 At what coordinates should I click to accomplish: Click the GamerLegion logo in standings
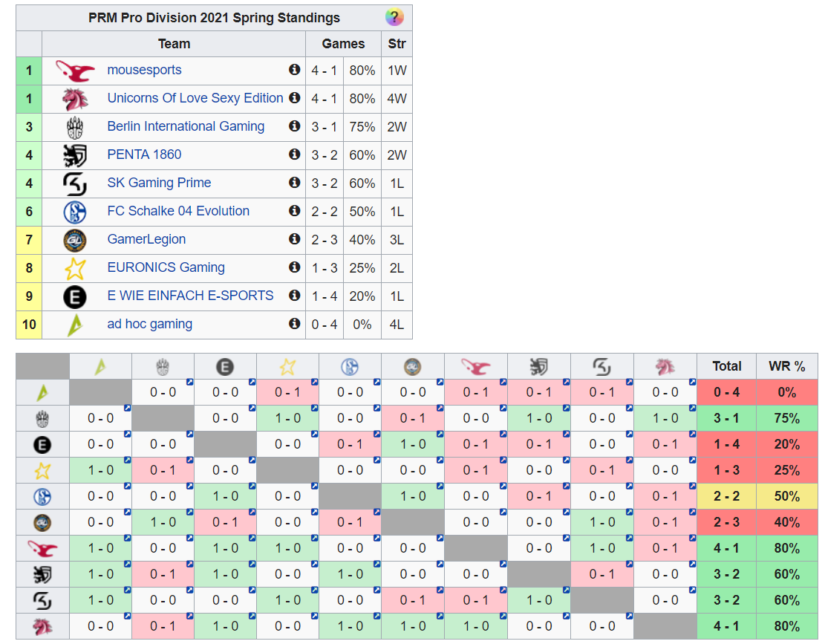pos(75,240)
